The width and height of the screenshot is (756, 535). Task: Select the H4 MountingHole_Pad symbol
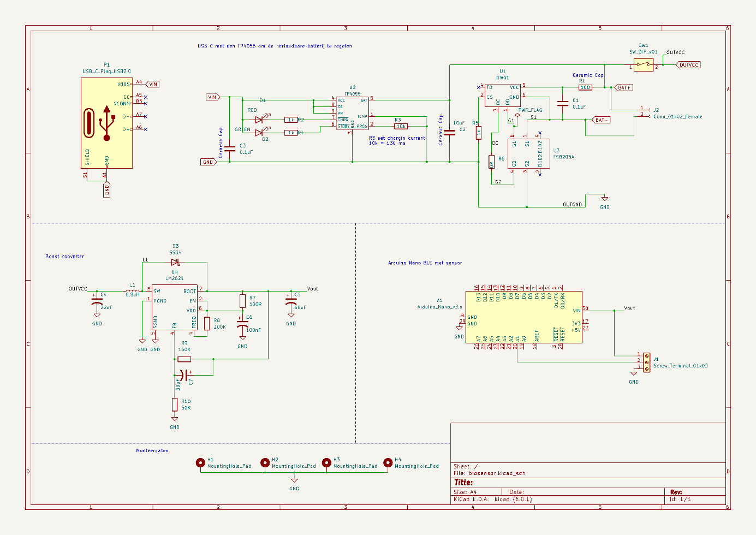click(388, 463)
